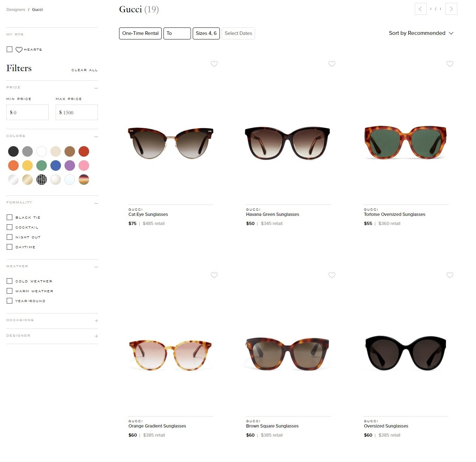476x462 pixels.
Task: Open Gucci breadcrumb link
Action: click(x=37, y=10)
